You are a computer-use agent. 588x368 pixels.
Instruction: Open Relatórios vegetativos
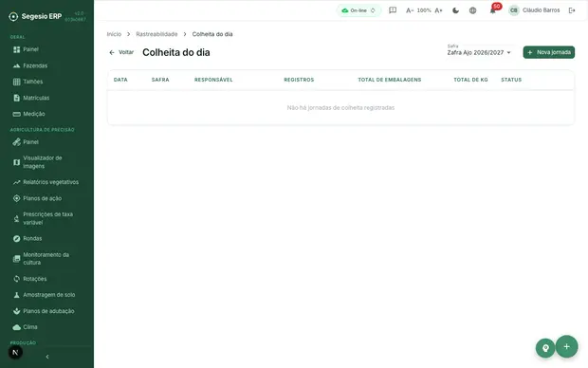(46, 182)
